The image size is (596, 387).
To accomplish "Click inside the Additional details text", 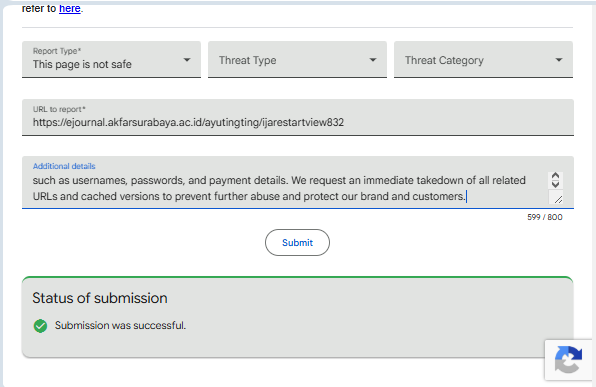I will [x=279, y=188].
